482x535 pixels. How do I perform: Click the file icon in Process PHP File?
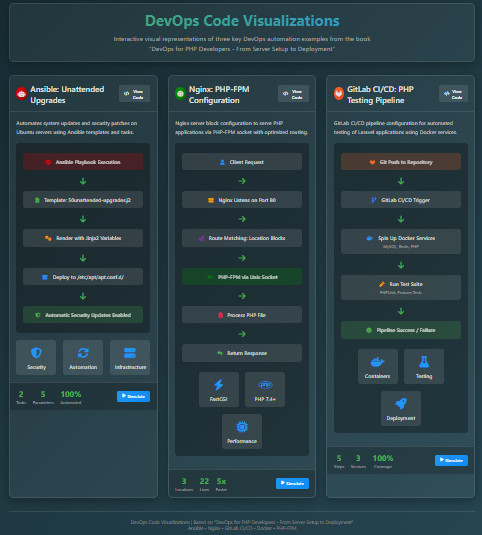pyautogui.click(x=220, y=315)
